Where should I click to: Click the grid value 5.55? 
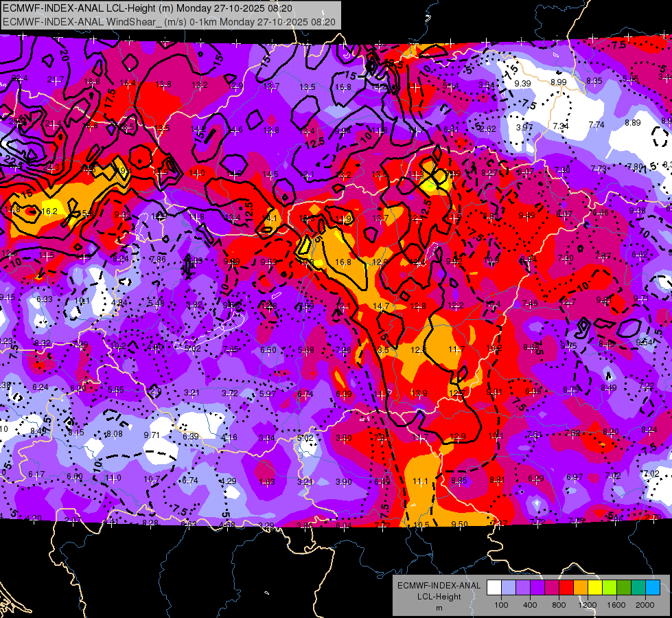116,390
